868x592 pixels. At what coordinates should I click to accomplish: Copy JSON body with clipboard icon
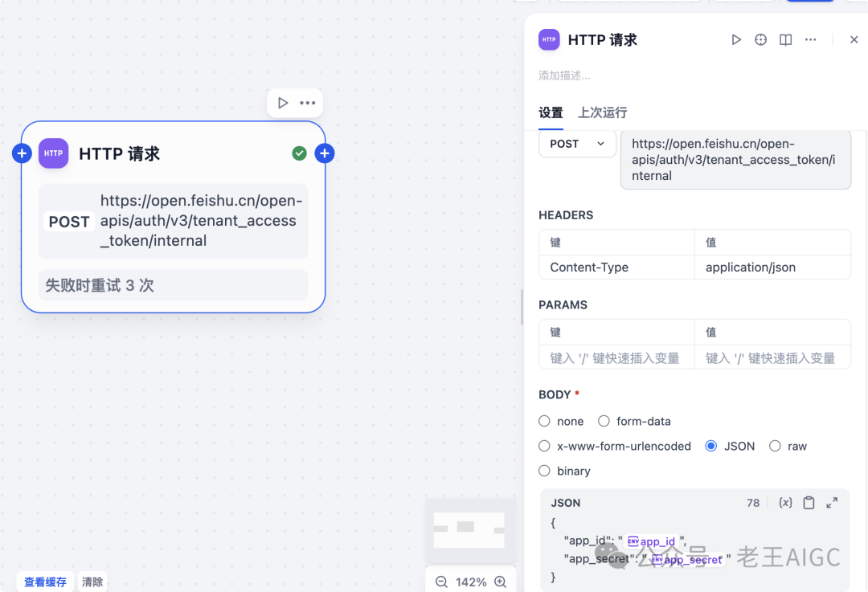[809, 502]
